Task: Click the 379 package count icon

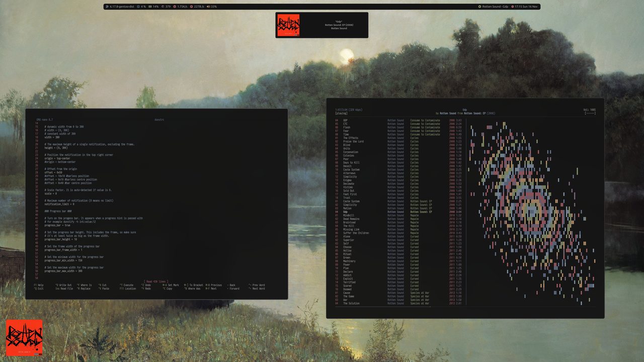Action: pyautogui.click(x=163, y=7)
